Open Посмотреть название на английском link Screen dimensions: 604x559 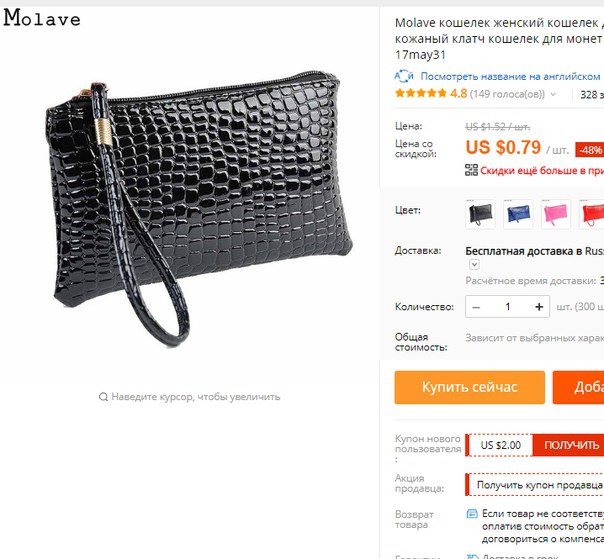[x=510, y=76]
